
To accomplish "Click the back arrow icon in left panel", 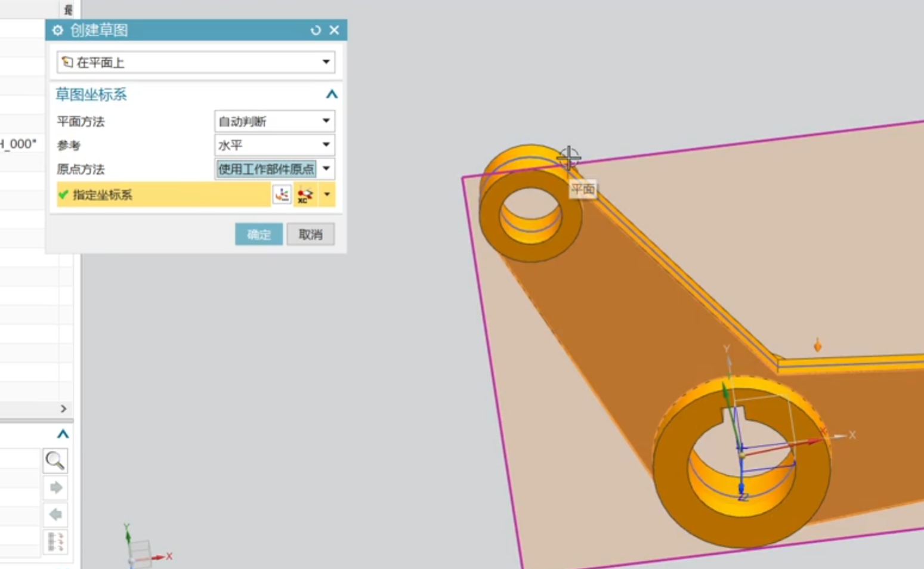I will click(x=55, y=514).
